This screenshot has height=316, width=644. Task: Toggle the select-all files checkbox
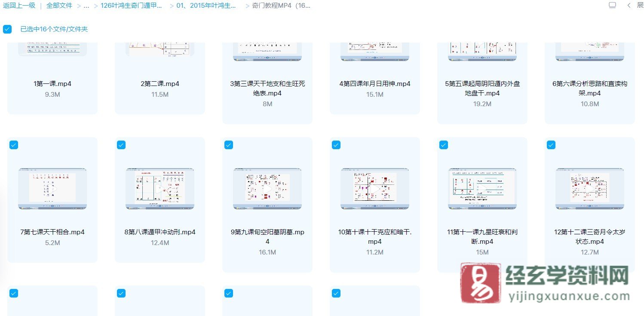point(7,29)
